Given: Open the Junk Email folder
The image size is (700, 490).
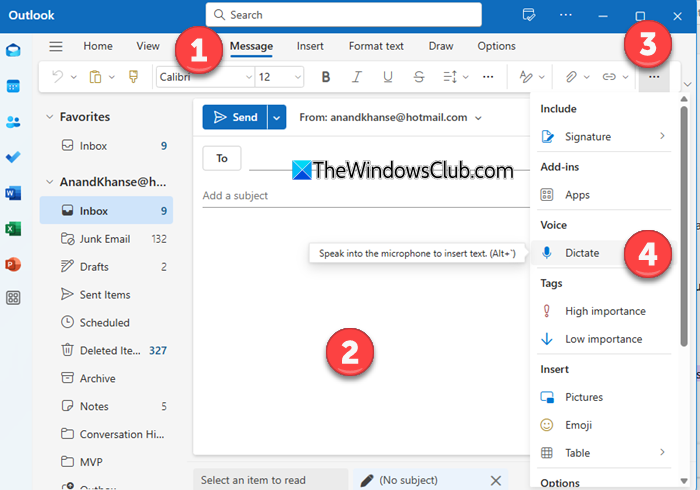Looking at the screenshot, I should [106, 239].
